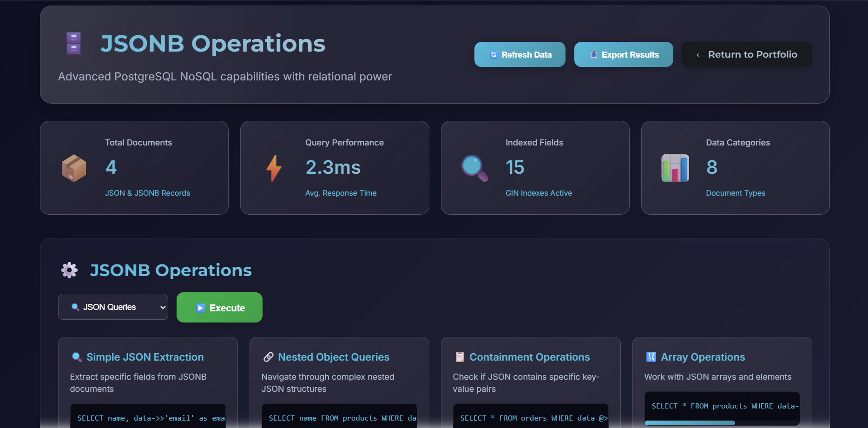868x428 pixels.
Task: Click the Export Results button
Action: [624, 54]
